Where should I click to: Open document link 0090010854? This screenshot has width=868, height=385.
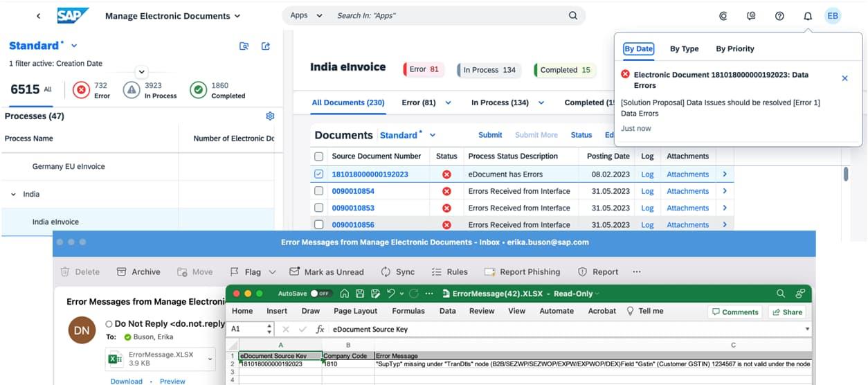coord(353,191)
